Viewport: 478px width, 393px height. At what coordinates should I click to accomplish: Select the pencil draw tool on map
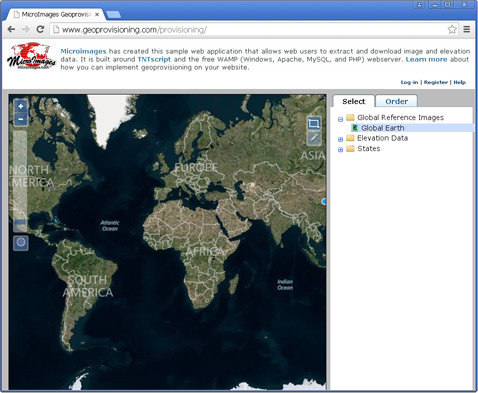tap(314, 138)
